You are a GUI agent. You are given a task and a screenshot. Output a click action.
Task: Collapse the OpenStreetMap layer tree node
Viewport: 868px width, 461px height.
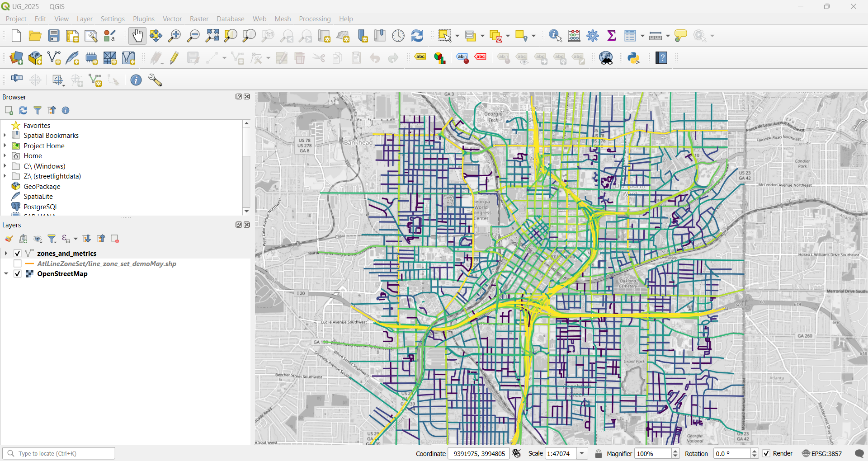point(6,274)
